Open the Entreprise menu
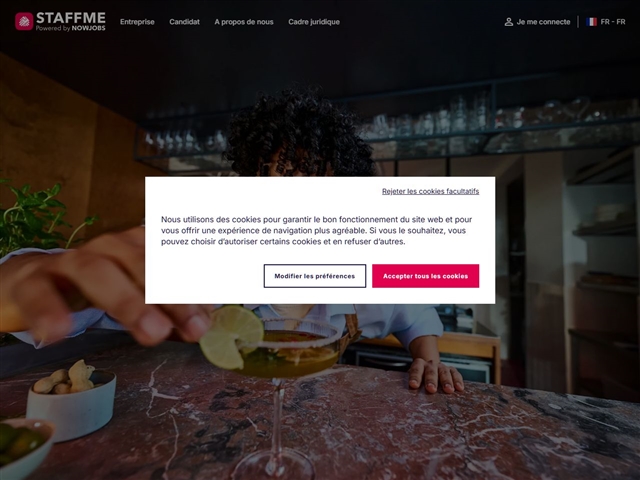 tap(137, 22)
